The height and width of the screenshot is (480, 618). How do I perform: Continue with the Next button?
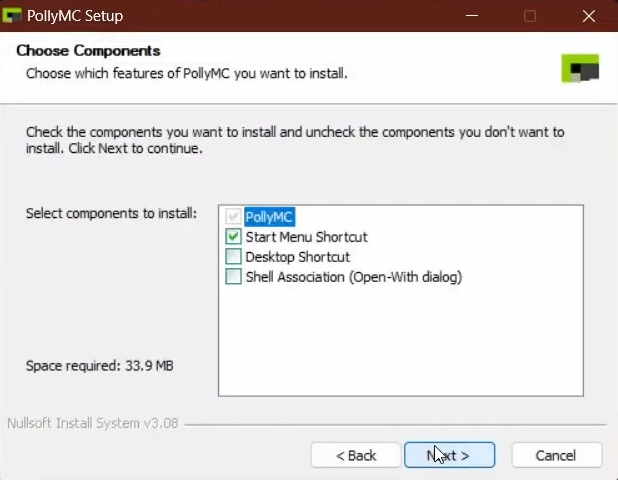[x=449, y=455]
